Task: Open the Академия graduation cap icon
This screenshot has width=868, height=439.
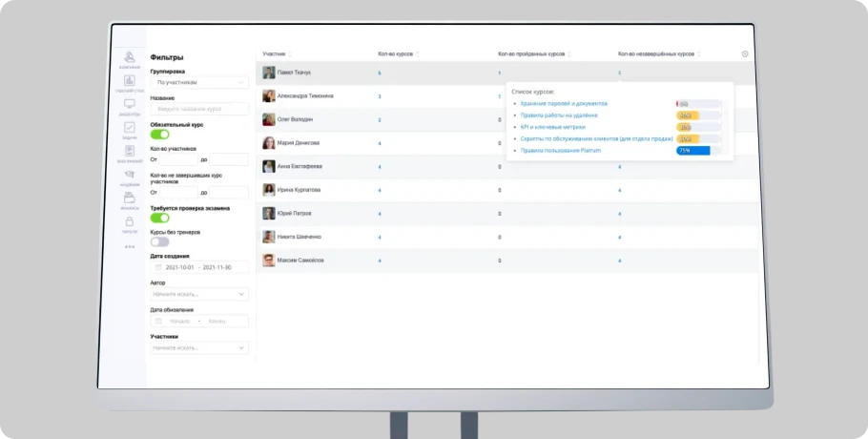Action: coord(129,175)
